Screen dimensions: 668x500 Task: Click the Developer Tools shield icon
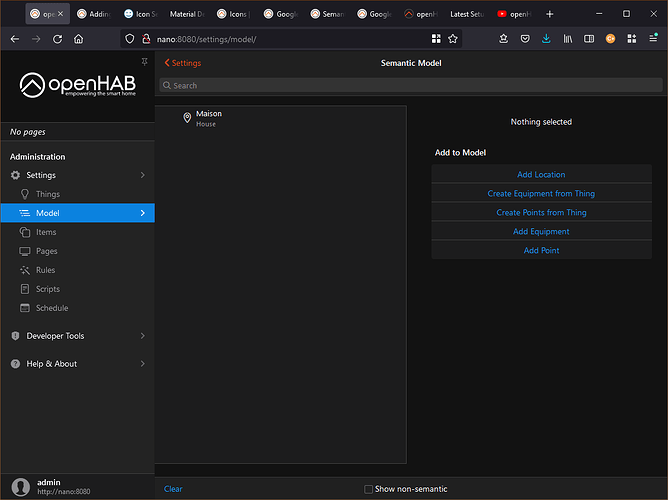click(15, 336)
